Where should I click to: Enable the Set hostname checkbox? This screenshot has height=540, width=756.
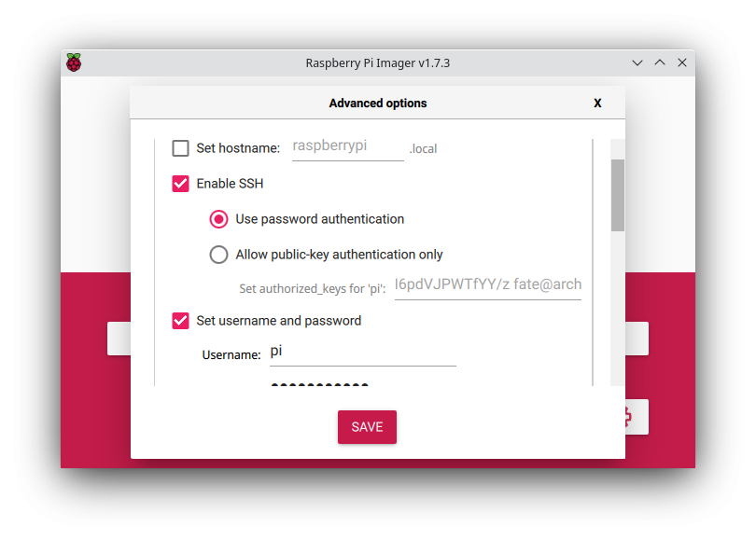coord(180,148)
